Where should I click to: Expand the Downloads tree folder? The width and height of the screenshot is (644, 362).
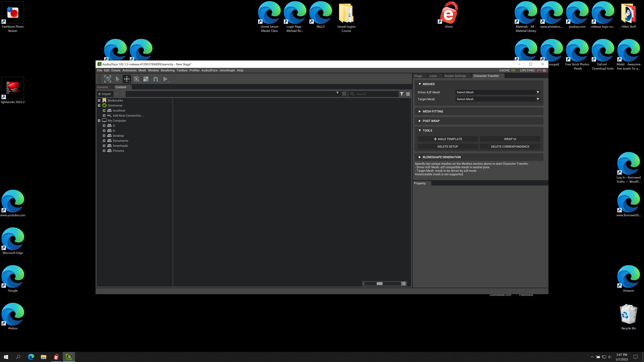coord(104,146)
